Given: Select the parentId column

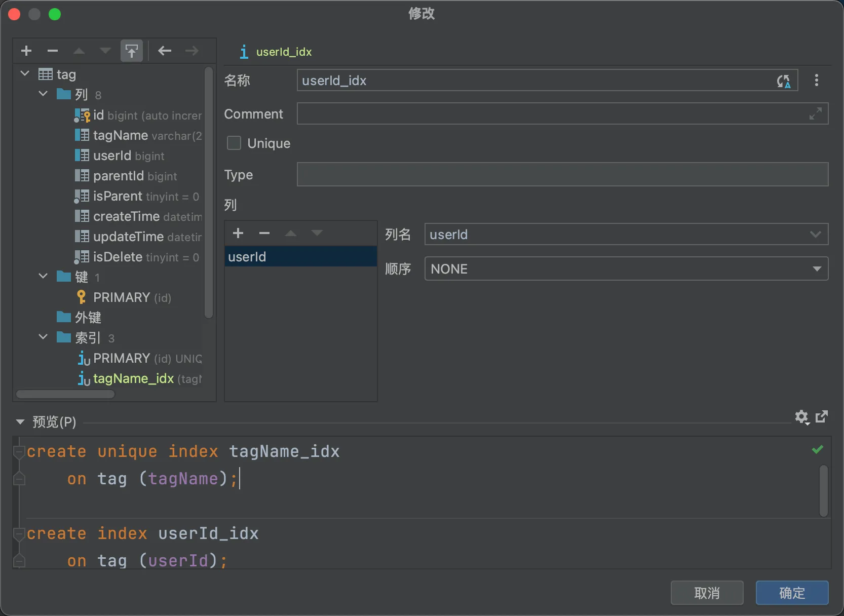Looking at the screenshot, I should tap(126, 176).
